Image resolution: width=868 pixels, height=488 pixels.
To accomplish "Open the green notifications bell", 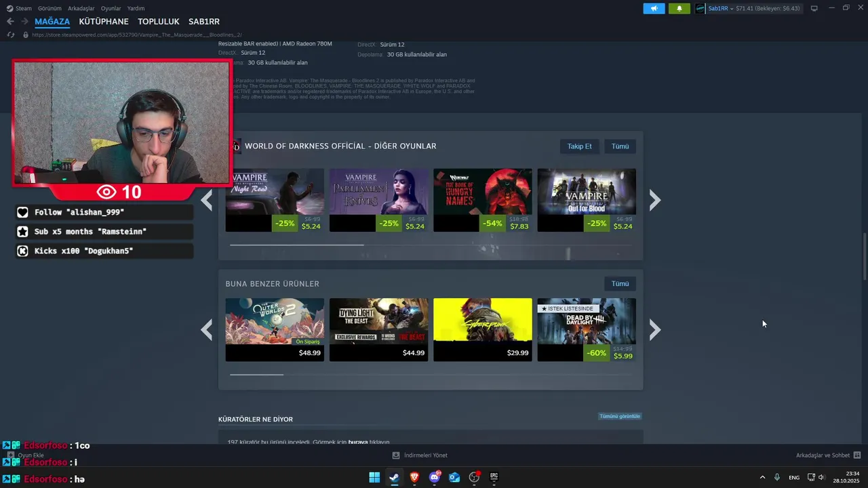I will point(679,8).
